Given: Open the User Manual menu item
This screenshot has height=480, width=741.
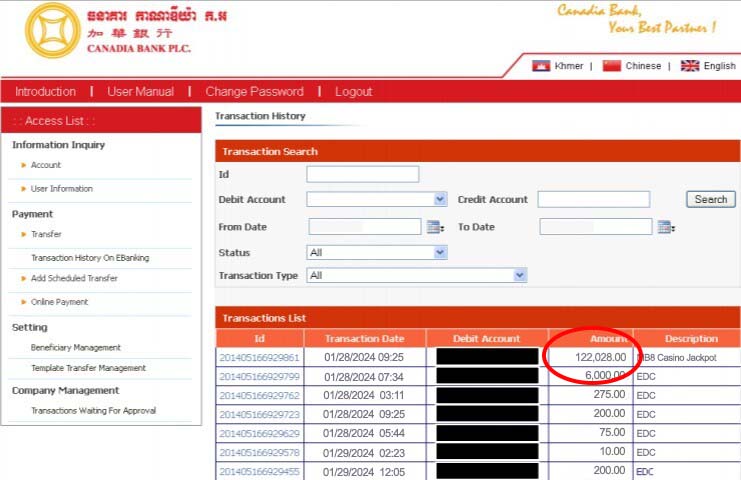Looking at the screenshot, I should 140,92.
